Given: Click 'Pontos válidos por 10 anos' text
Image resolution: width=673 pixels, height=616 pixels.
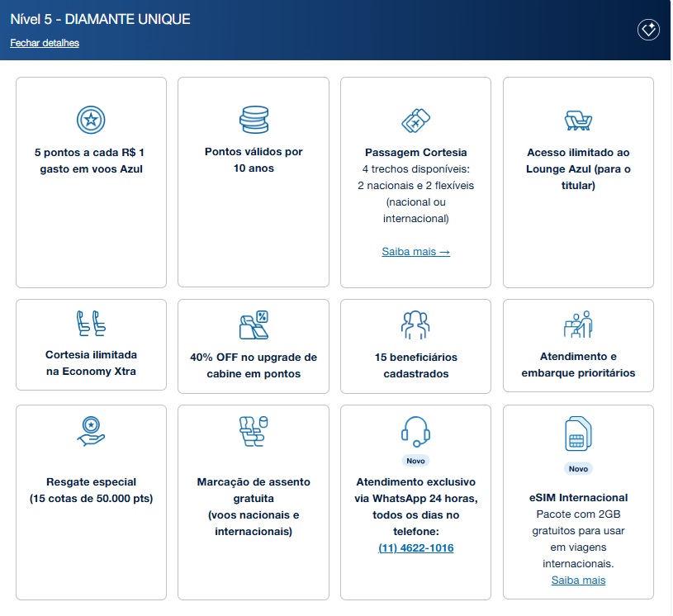Looking at the screenshot, I should click(254, 159).
